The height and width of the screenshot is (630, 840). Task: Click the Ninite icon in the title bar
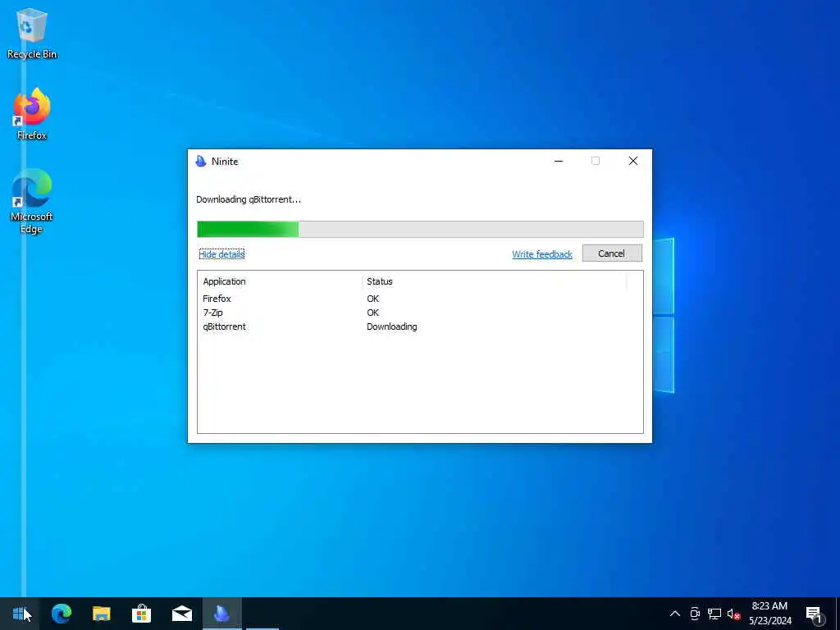[201, 162]
